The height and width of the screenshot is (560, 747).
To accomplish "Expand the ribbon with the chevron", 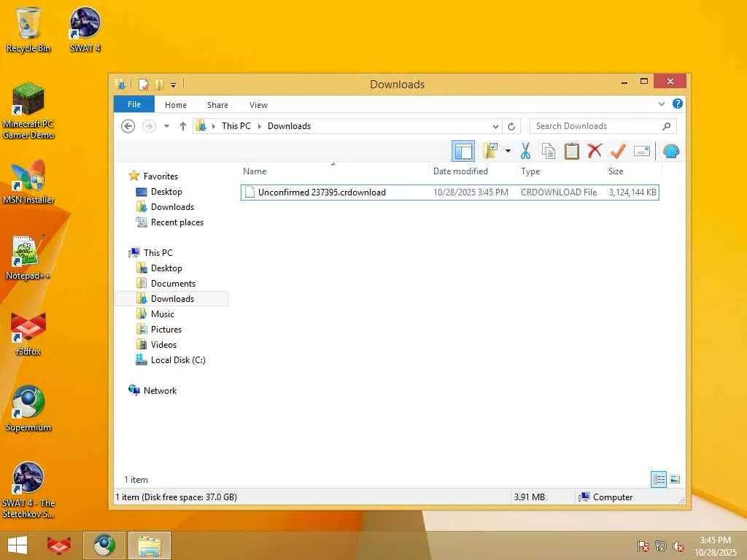I will (x=661, y=104).
